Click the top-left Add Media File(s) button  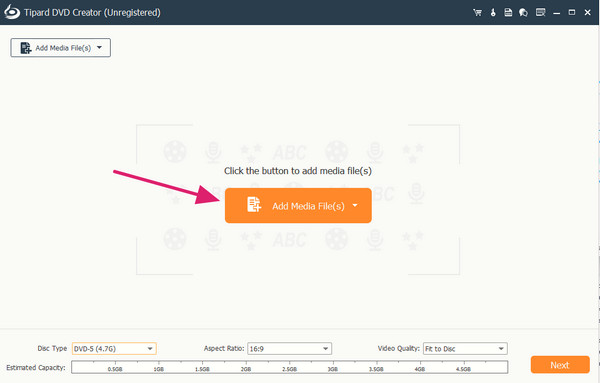click(x=60, y=48)
